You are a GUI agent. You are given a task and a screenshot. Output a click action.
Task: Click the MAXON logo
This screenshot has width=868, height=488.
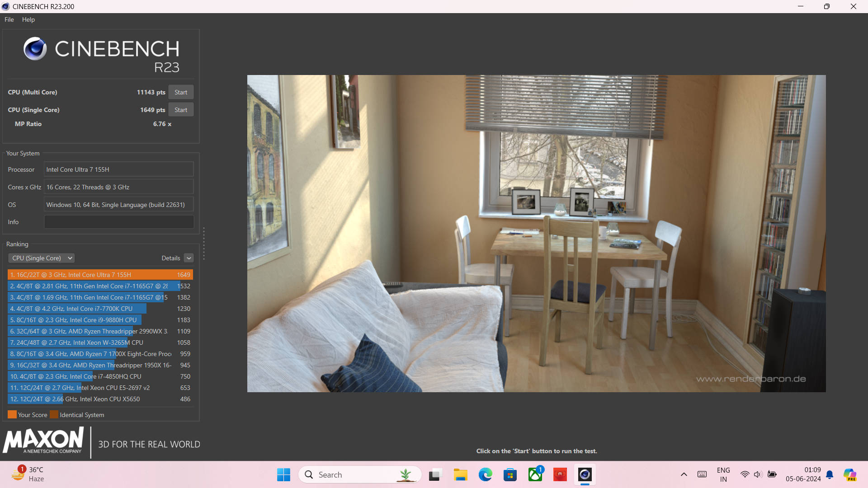tap(43, 441)
